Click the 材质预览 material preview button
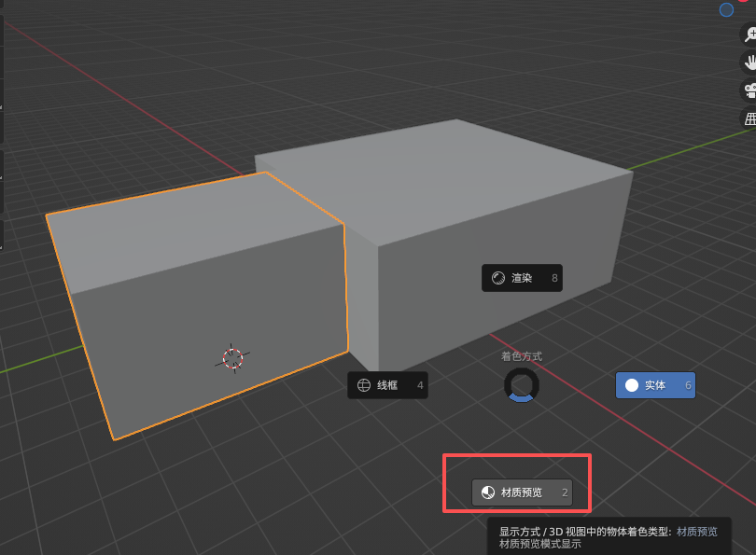 click(x=522, y=493)
